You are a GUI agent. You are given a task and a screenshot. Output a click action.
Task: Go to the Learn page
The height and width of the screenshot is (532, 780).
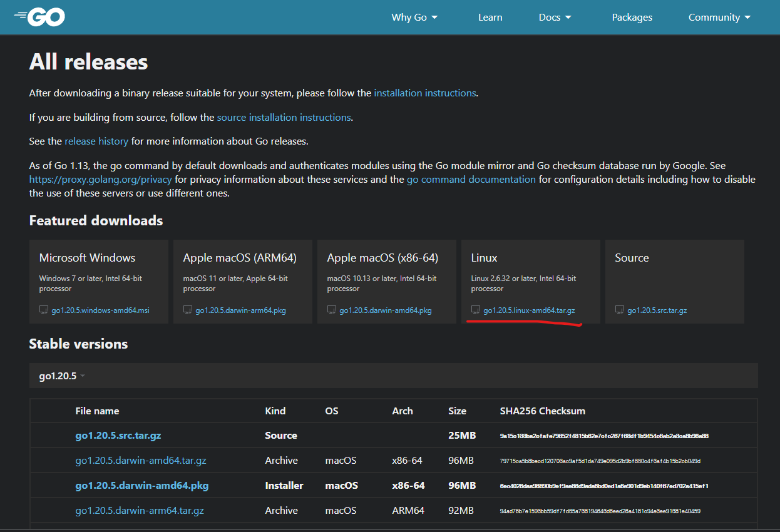[490, 18]
